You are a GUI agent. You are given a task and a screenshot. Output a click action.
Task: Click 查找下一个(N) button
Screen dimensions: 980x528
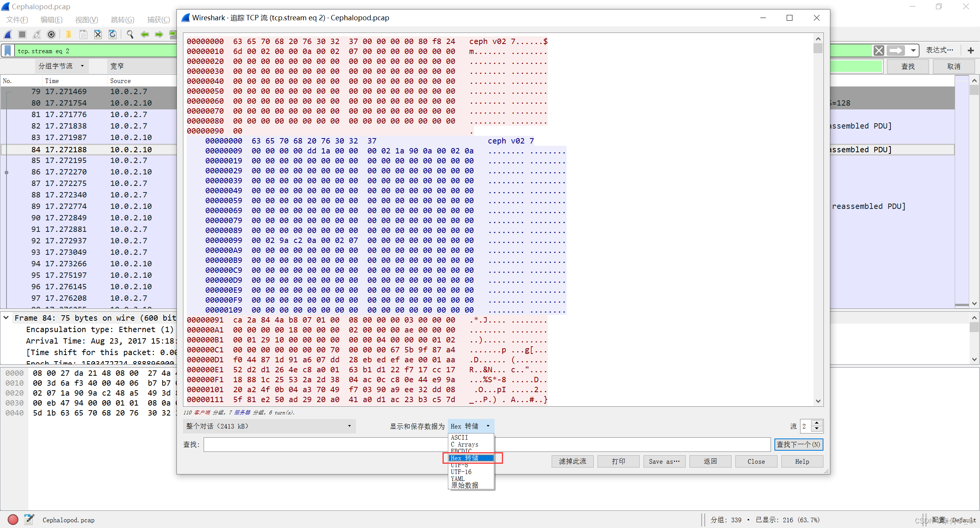point(799,445)
